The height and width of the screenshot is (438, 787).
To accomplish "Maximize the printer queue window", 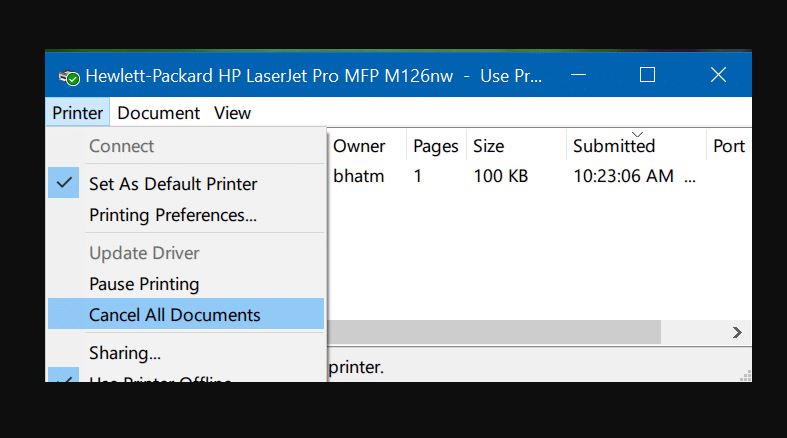I will point(647,75).
